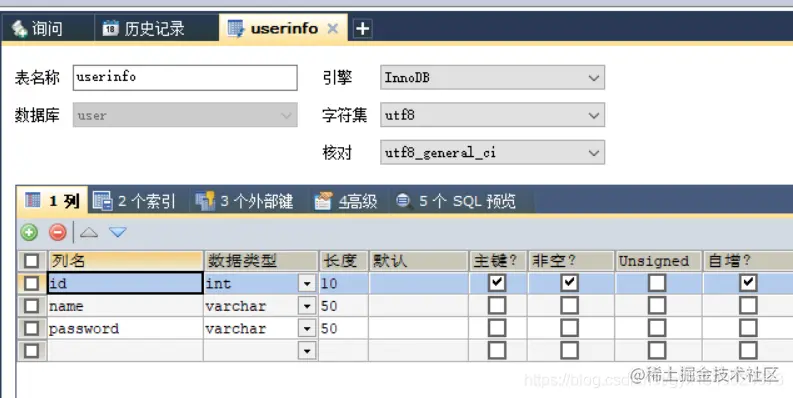
Task: Open the 核对 utf8_general_ci dropdown
Action: [493, 152]
